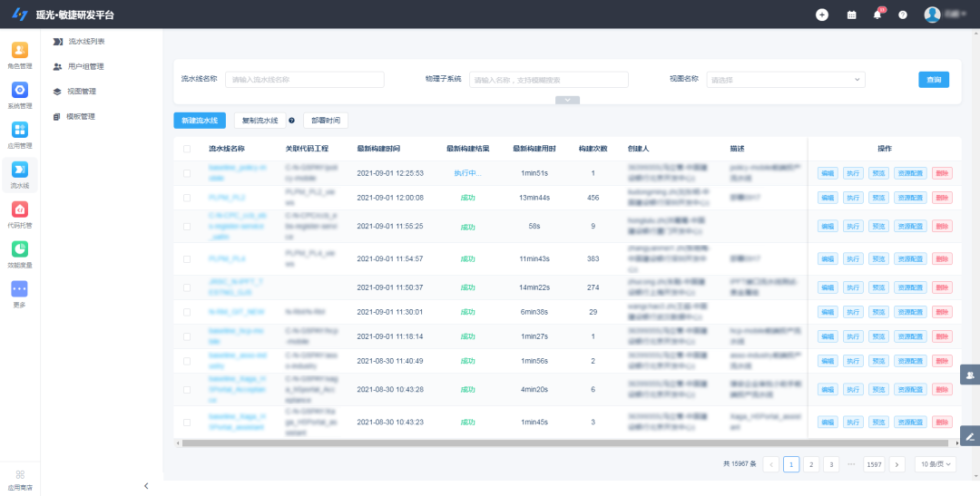The width and height of the screenshot is (980, 496).
Task: Select current page 1
Action: click(791, 464)
